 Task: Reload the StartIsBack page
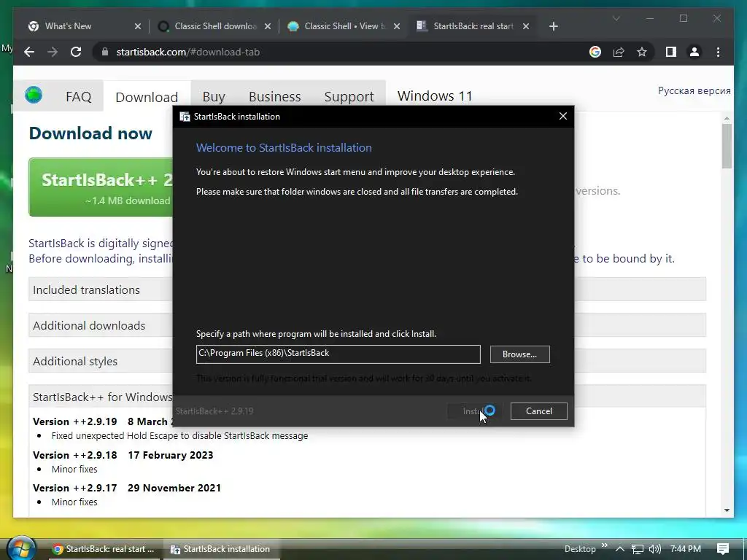[76, 52]
